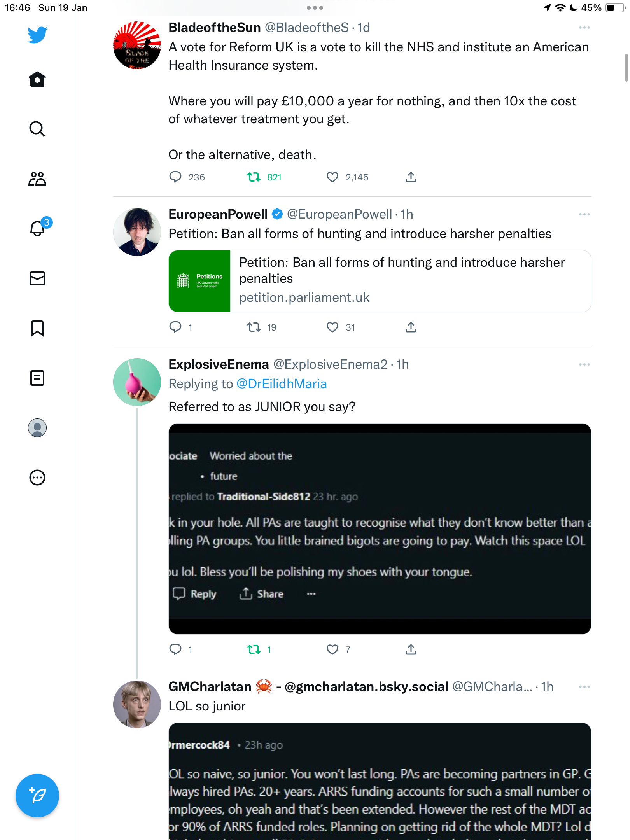Open more options on BladeoftheSun's tweet

[x=584, y=28]
